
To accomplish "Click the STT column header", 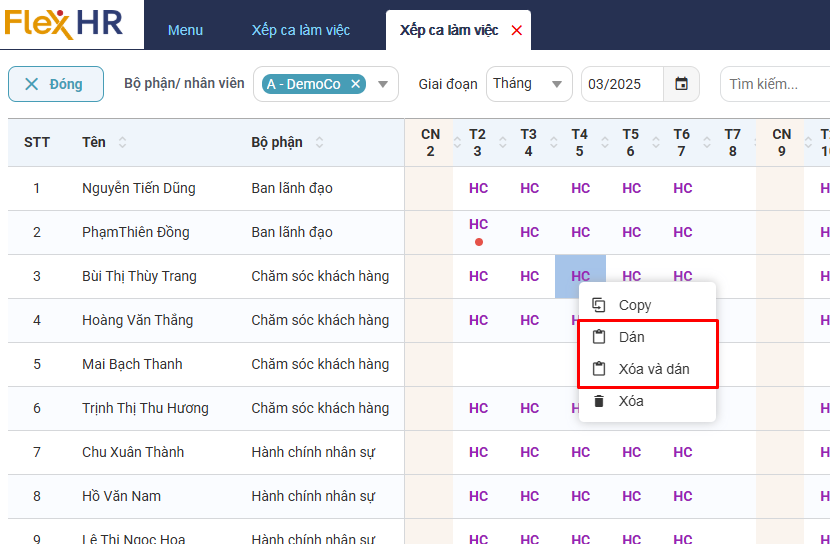I will [x=37, y=142].
